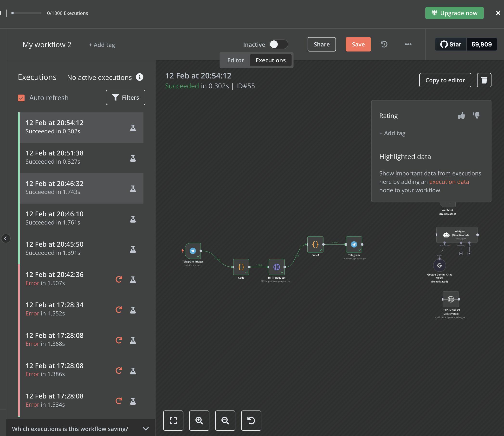The height and width of the screenshot is (436, 504).
Task: Click the thumbs down rating icon
Action: tap(476, 115)
